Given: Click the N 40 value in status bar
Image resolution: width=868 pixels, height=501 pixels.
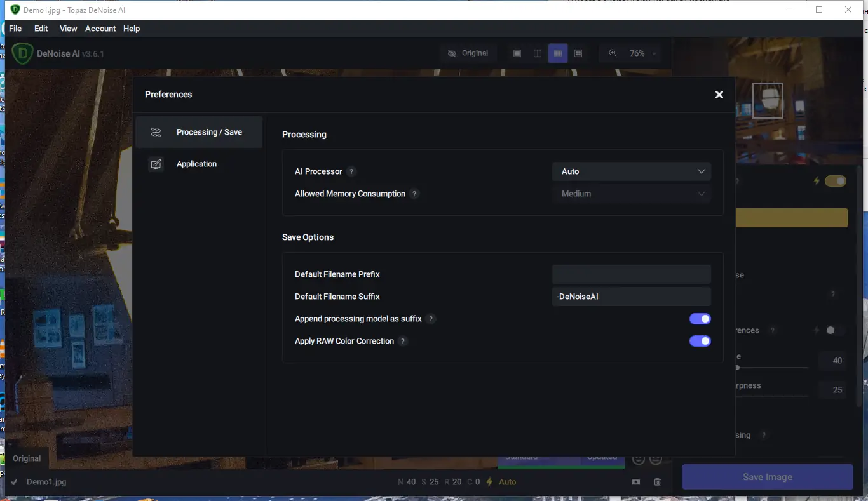Looking at the screenshot, I should 407,482.
